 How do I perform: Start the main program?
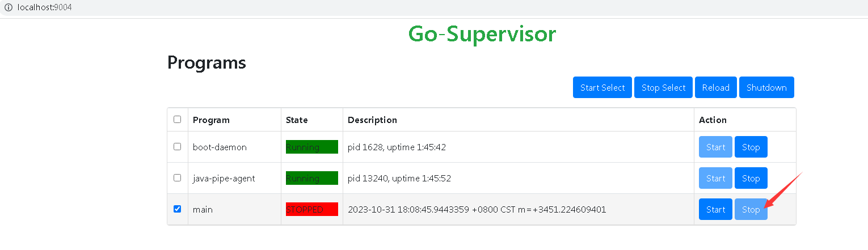[715, 209]
